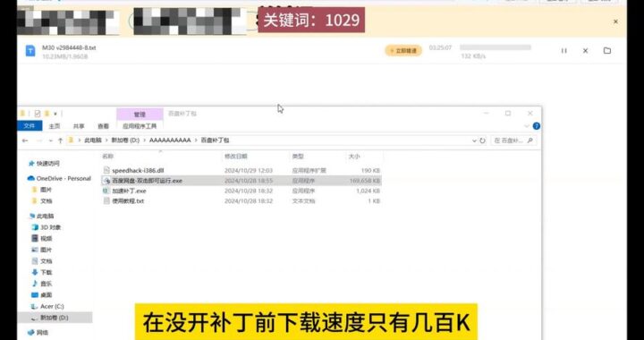This screenshot has width=644, height=340.
Task: Switch to the 查看 ribbon tab
Action: [x=103, y=126]
